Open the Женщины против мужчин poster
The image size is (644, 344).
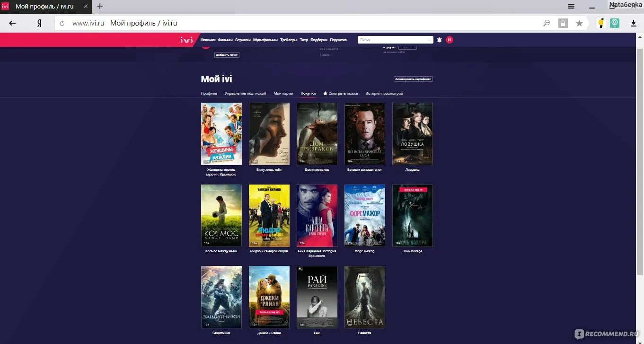[x=221, y=134]
